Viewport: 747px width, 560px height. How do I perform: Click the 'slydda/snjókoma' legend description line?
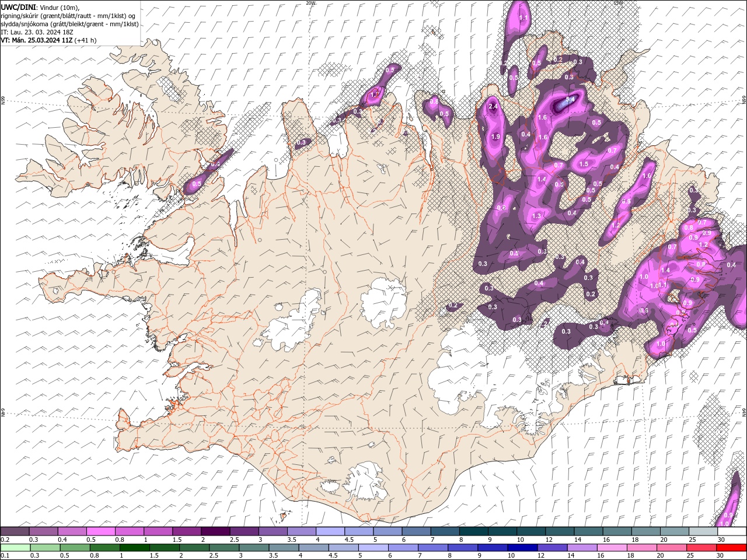click(x=69, y=24)
